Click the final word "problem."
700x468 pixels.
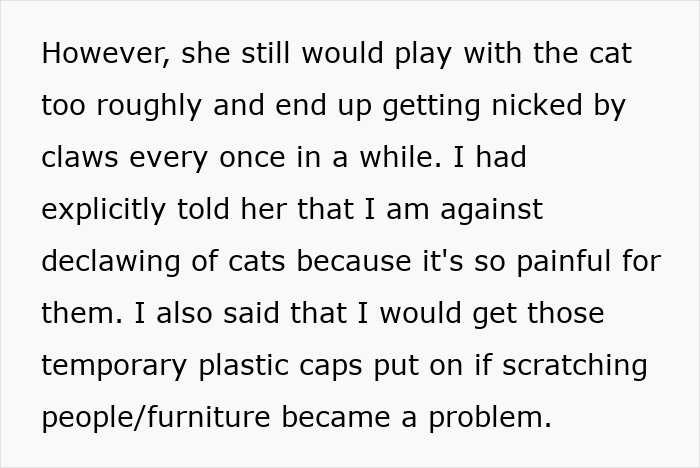[490, 418]
